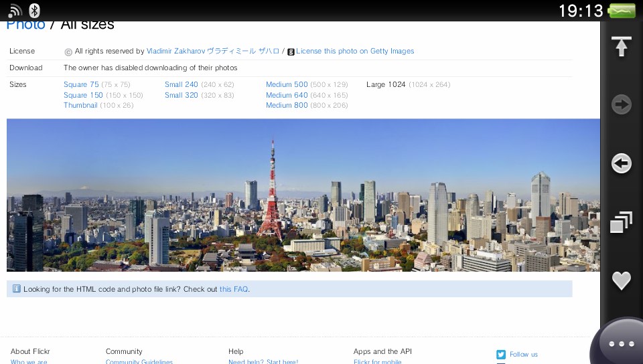Screen dimensions: 643x364
Task: Open Community Guidelines footer link
Action: (139, 361)
